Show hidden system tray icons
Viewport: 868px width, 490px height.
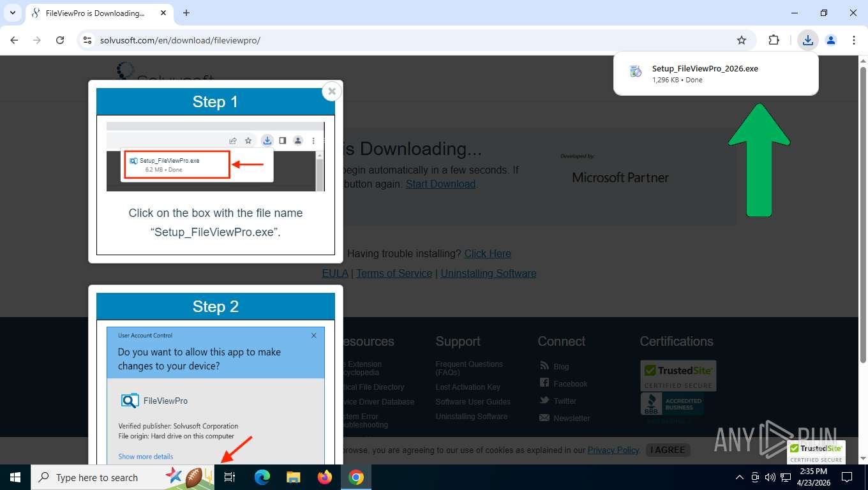point(740,477)
